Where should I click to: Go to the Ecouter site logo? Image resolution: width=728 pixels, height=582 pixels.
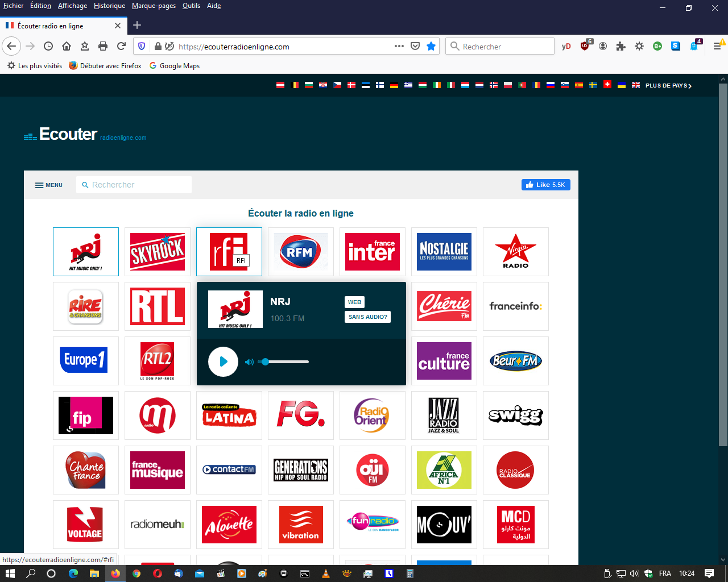pos(85,134)
